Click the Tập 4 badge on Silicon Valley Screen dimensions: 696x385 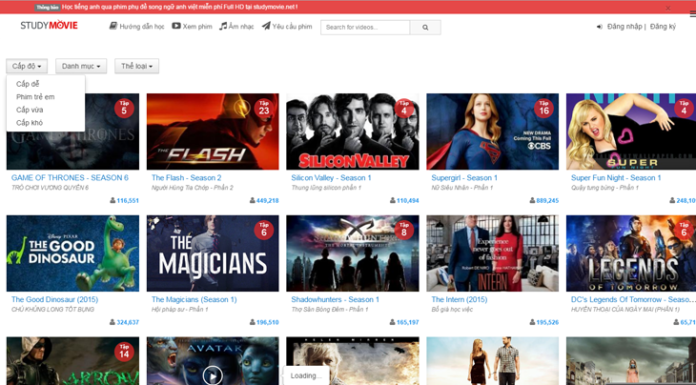tap(404, 108)
